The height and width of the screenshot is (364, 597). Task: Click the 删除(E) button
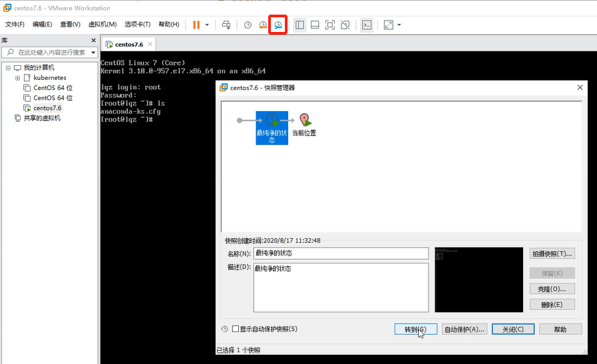coord(552,305)
